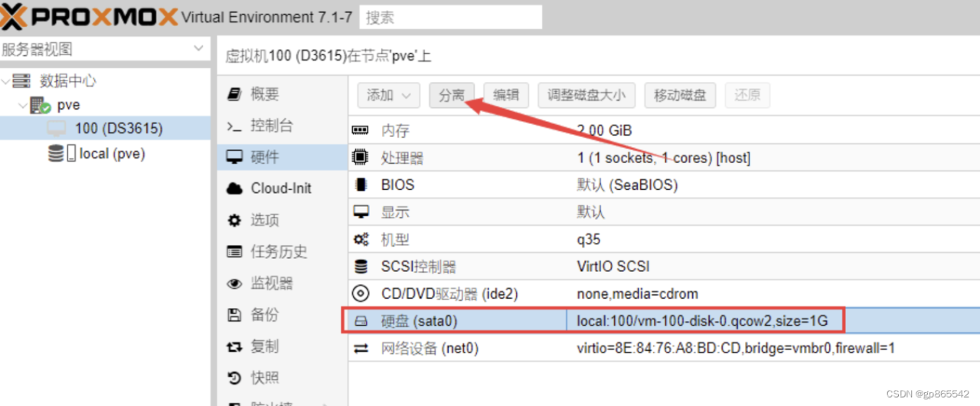Open the 备份 backup tab
This screenshot has width=980, height=406.
(x=283, y=315)
